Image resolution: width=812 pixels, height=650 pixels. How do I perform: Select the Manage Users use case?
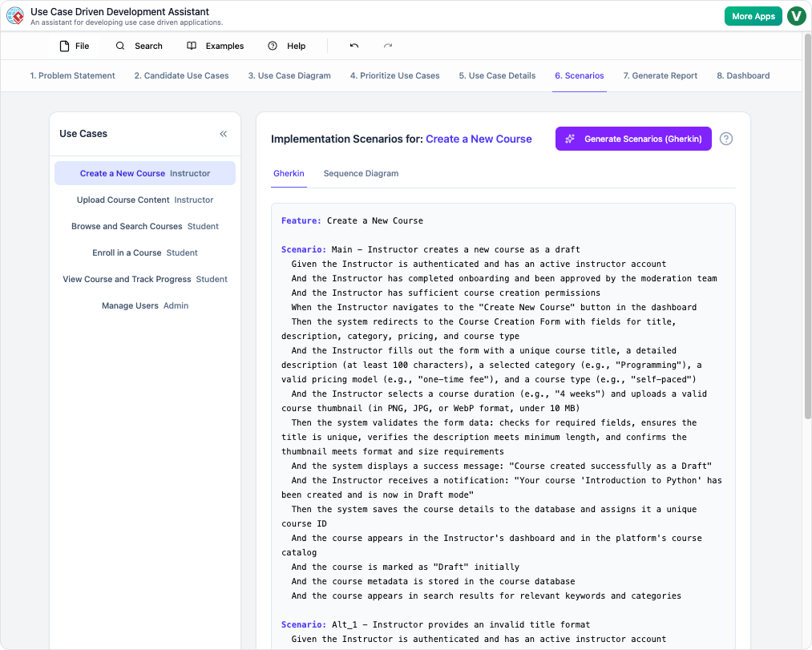tap(144, 305)
